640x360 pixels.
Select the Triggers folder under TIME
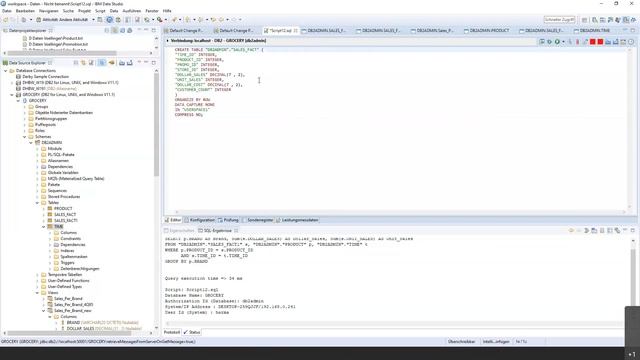pos(67,263)
